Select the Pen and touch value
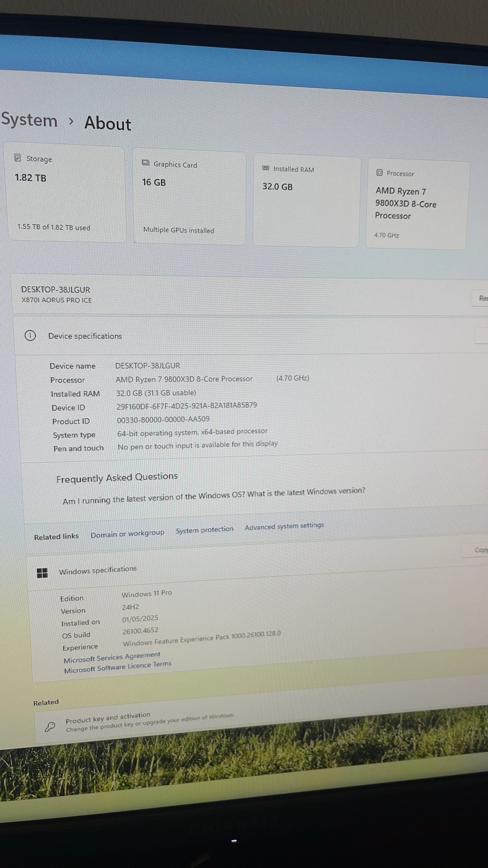Viewport: 488px width, 868px height. click(x=198, y=445)
